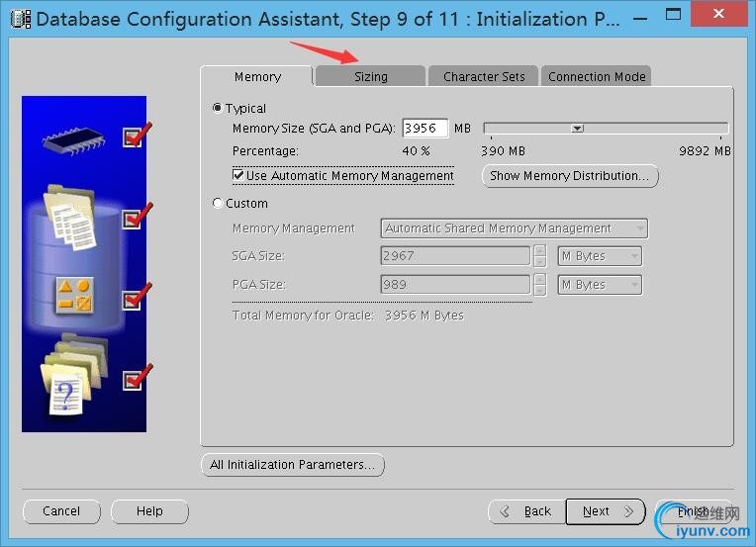Click the Memory Size input field
This screenshot has width=756, height=547.
(x=425, y=129)
